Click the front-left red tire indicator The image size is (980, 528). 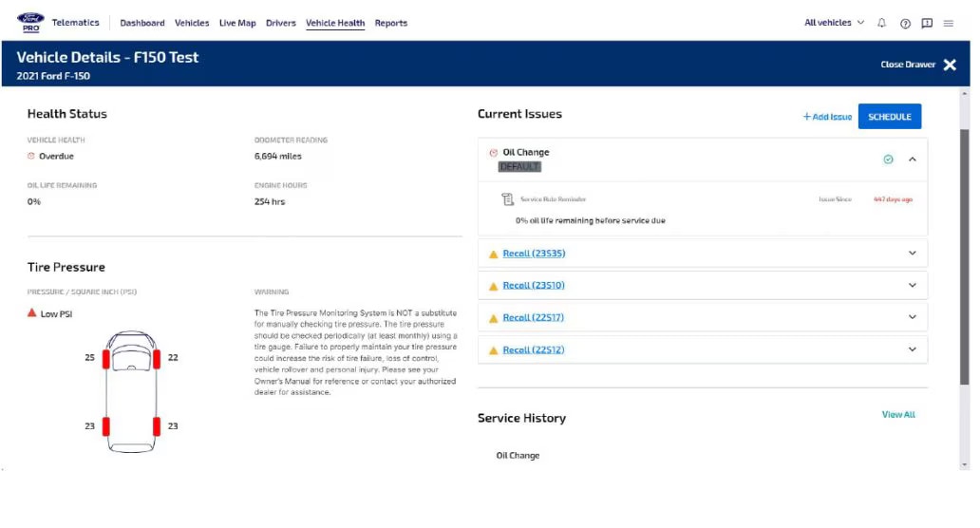click(x=106, y=358)
